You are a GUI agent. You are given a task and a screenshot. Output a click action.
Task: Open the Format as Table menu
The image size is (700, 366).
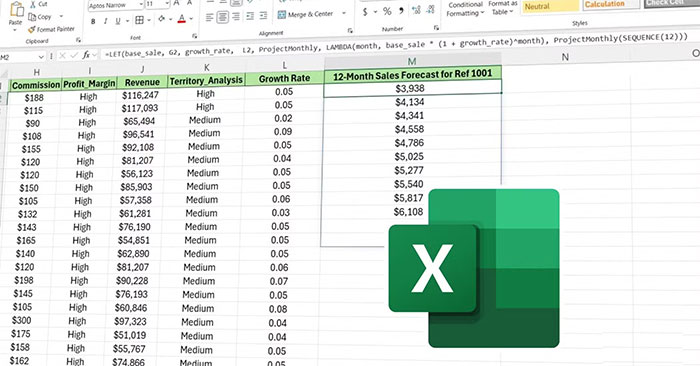pos(502,8)
